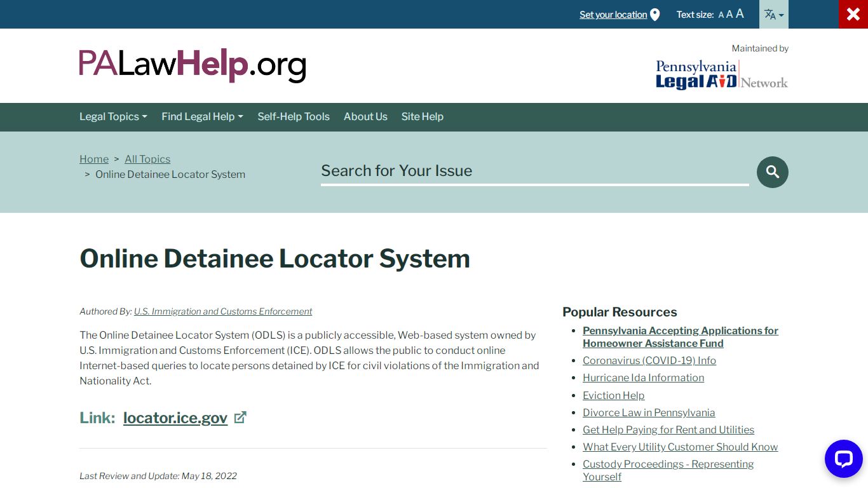Viewport: 868px width, 488px height.
Task: Select the smallest text size A
Action: point(721,15)
